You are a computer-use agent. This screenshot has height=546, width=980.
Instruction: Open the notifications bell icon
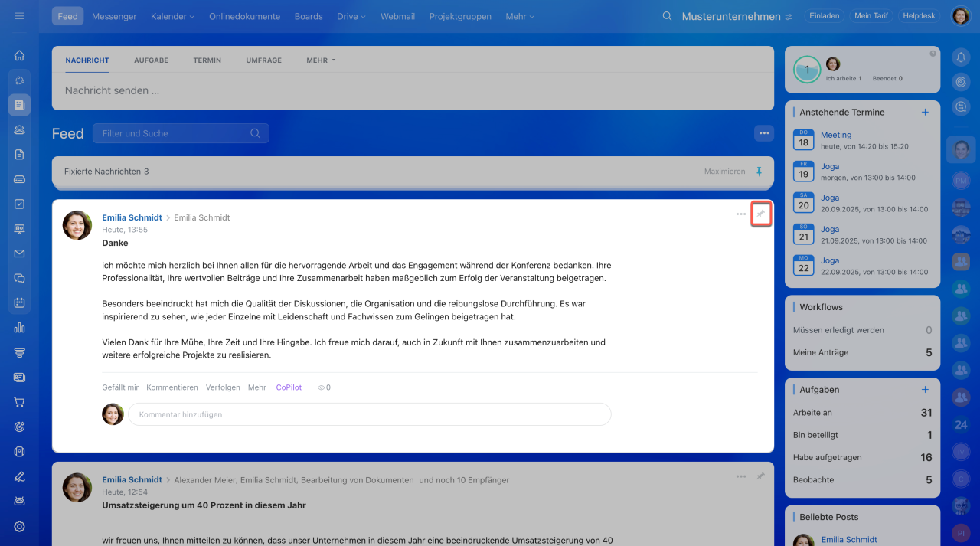click(x=961, y=56)
